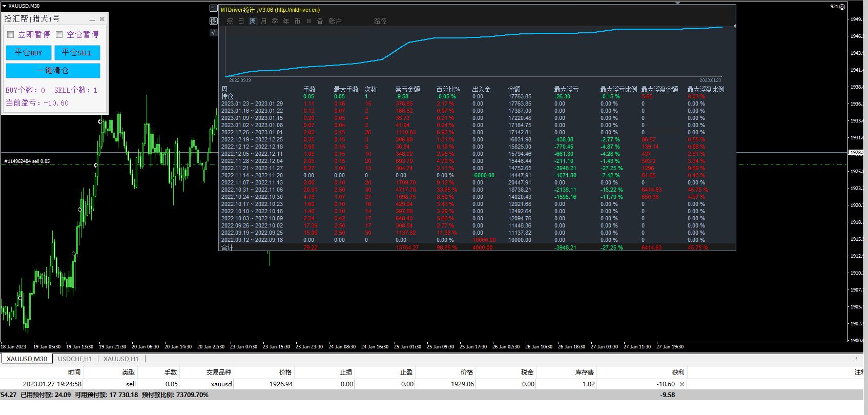Screen dimensions: 868x415
Task: Close the sell order with X icon
Action: click(x=681, y=384)
